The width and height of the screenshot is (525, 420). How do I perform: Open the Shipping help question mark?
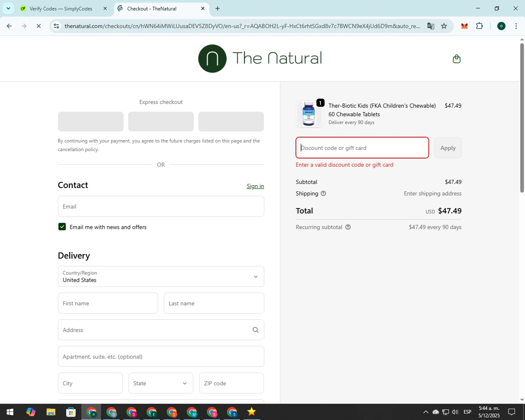click(323, 194)
